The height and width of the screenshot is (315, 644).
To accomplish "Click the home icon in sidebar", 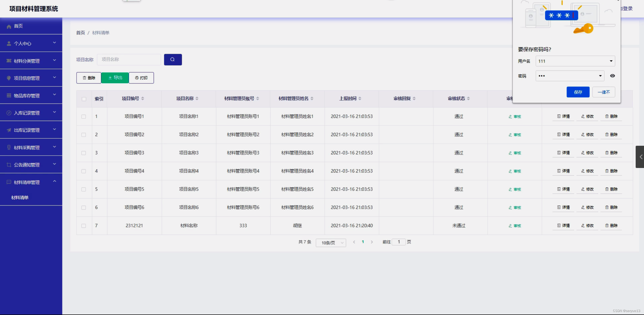I will [9, 26].
